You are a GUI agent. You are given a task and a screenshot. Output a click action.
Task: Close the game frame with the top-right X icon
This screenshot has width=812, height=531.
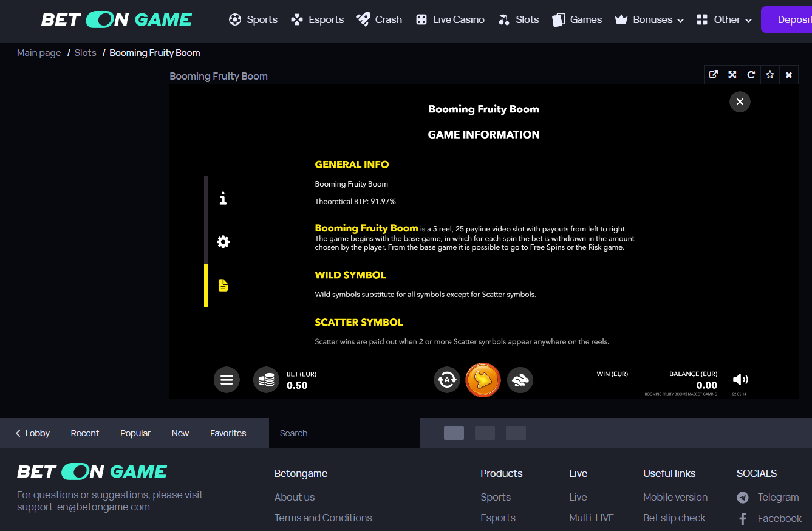(789, 75)
